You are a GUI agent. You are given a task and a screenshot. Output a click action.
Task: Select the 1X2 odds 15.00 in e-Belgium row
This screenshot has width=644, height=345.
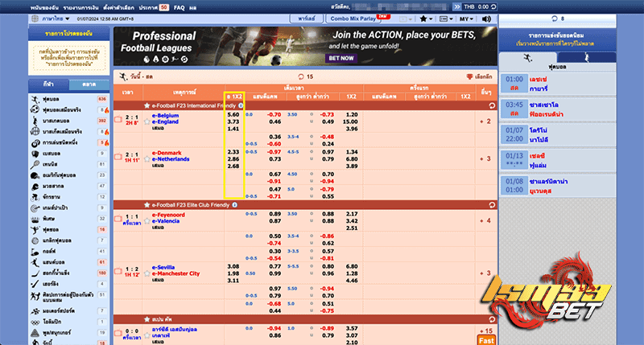pos(350,122)
